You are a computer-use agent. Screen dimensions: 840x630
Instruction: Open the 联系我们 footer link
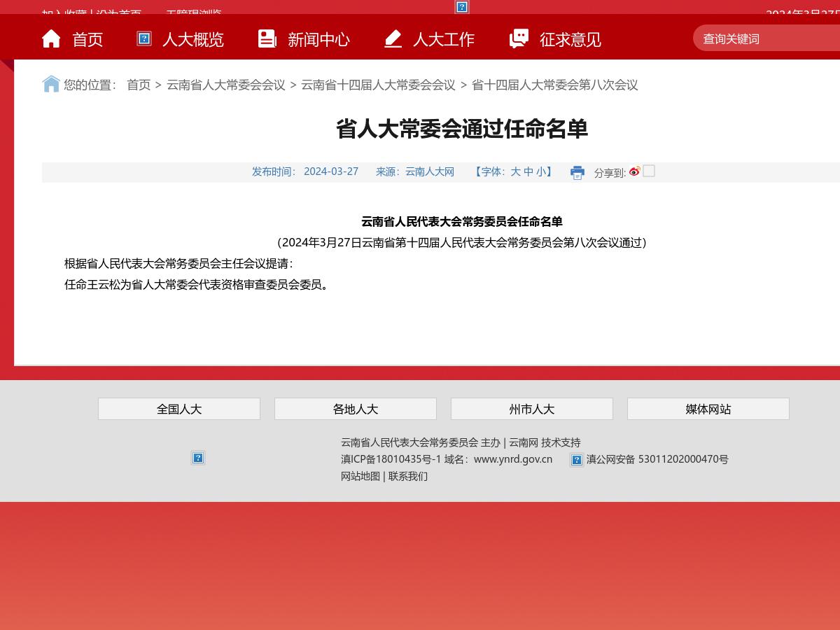tap(408, 476)
